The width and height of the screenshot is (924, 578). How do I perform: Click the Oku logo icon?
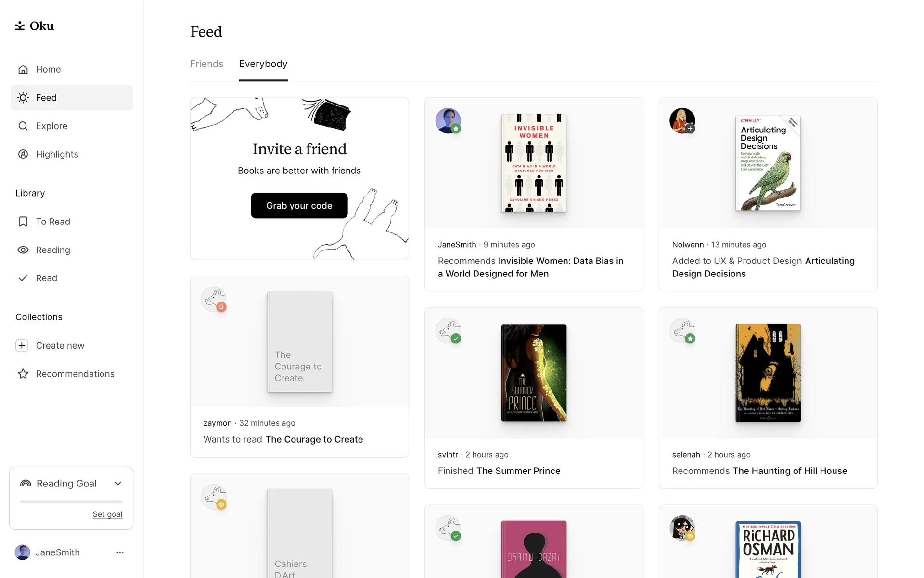pos(20,26)
